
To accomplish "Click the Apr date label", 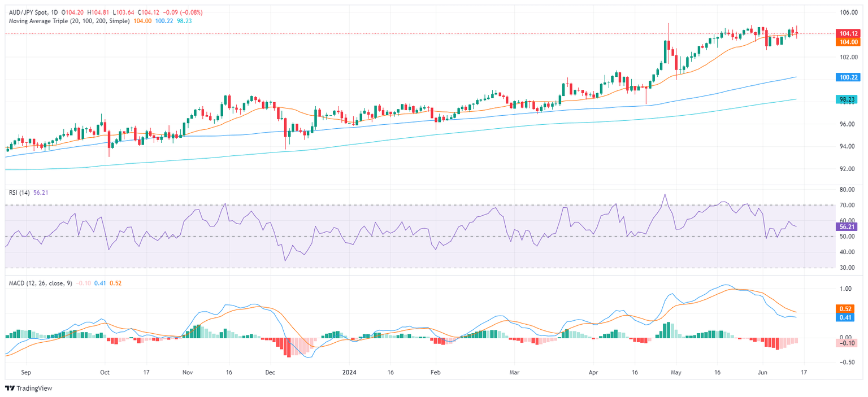I will click(x=594, y=373).
